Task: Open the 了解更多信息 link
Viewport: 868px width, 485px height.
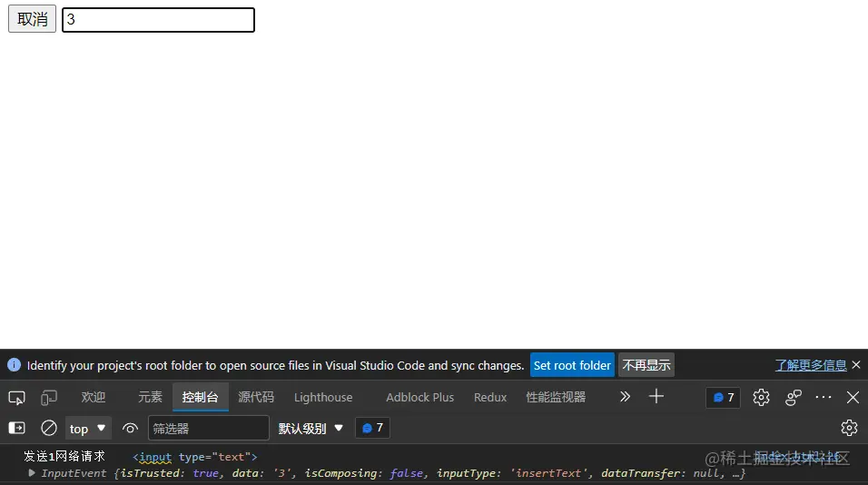Action: tap(811, 365)
